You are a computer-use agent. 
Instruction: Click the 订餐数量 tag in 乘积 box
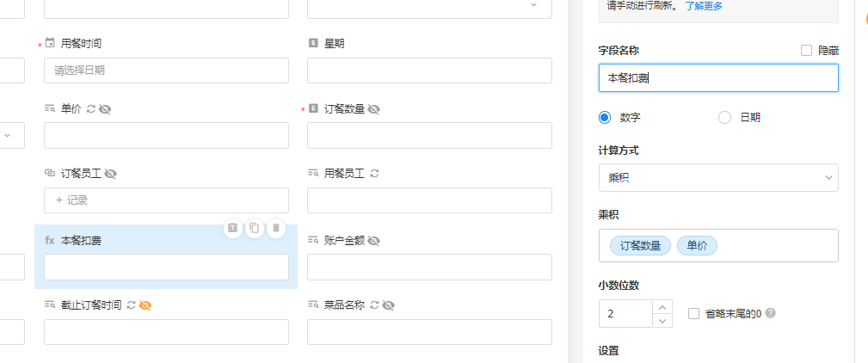(640, 246)
